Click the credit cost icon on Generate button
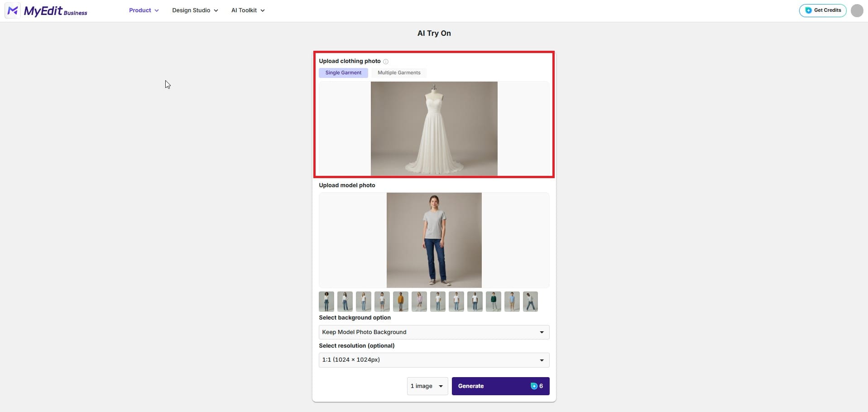Screen dimensions: 868x412 point(534,386)
